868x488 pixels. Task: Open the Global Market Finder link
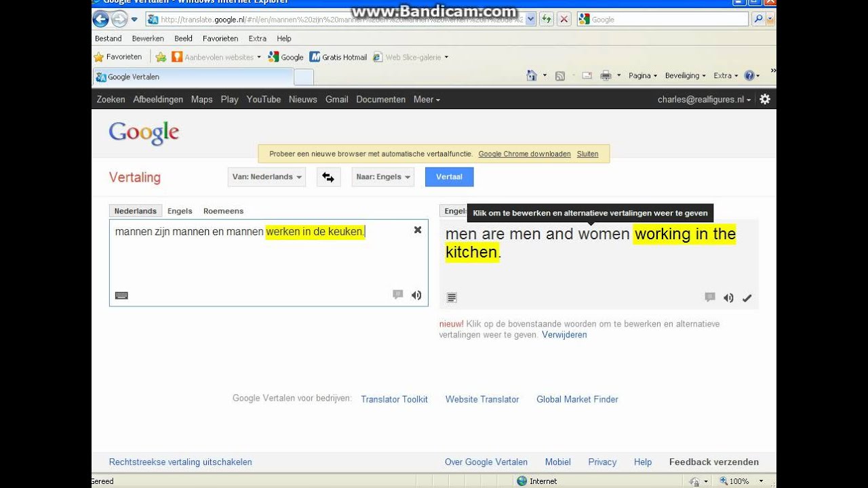pos(578,399)
